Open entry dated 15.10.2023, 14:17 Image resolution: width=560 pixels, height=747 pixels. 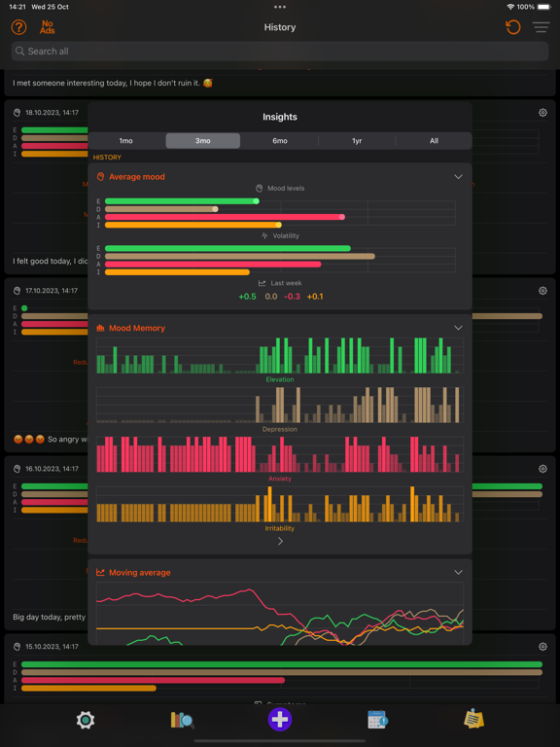[52, 647]
